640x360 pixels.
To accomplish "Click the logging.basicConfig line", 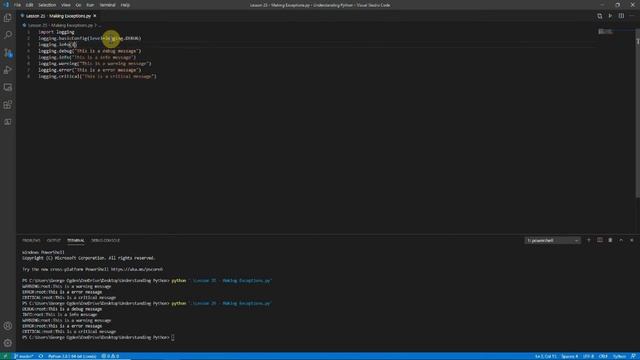I will tap(89, 38).
